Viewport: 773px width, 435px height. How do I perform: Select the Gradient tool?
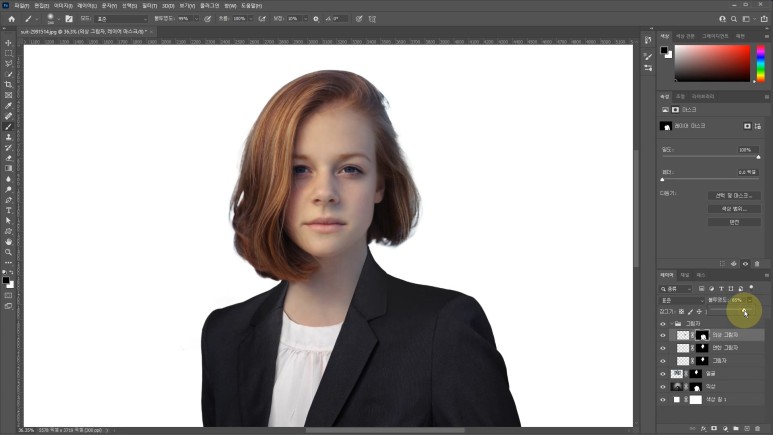tap(8, 168)
